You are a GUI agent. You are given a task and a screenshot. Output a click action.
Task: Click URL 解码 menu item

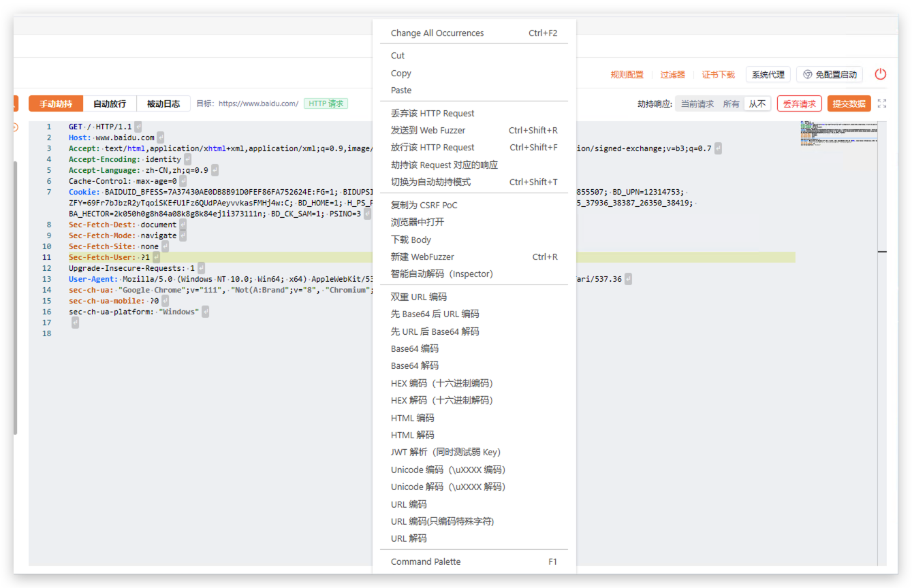[x=409, y=538]
